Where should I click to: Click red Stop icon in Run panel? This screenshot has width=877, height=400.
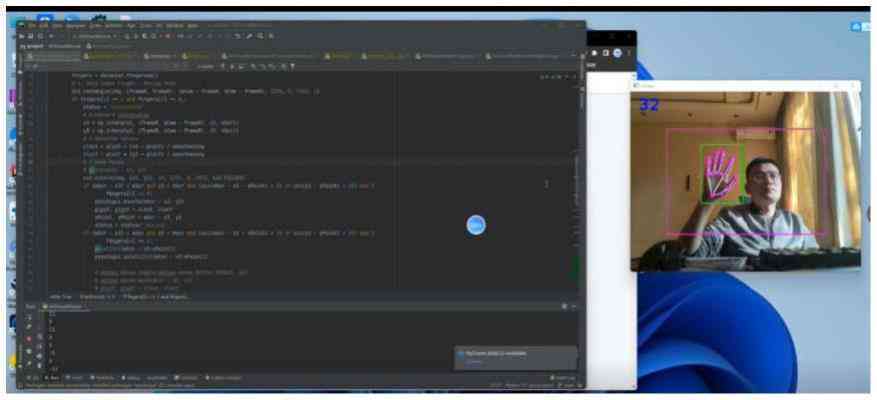[29, 339]
